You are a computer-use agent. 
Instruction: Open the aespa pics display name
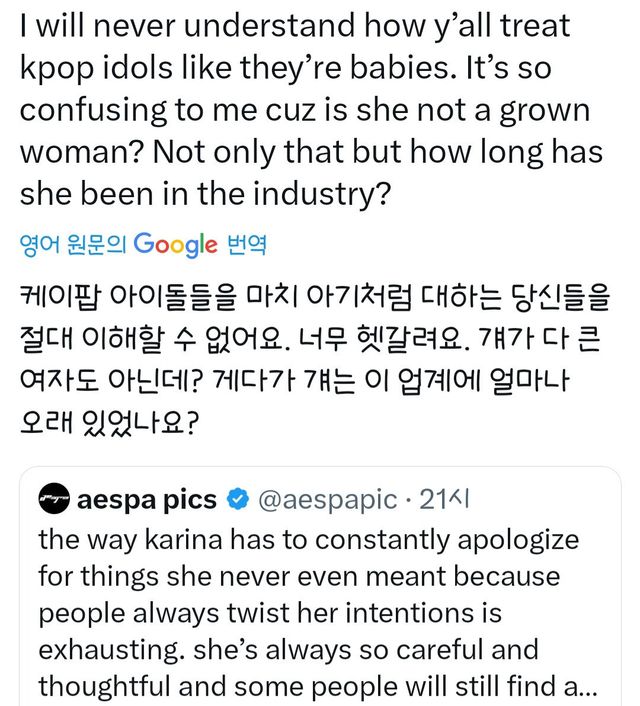146,499
